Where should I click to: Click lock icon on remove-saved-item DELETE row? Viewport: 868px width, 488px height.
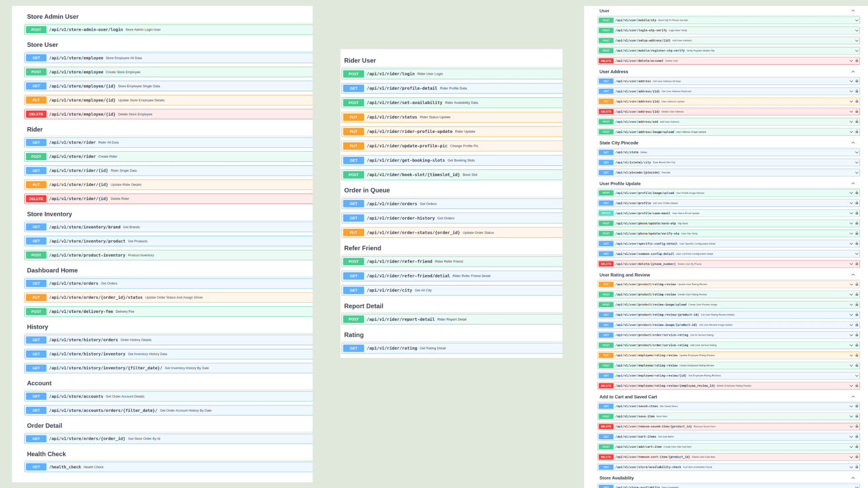(x=857, y=427)
